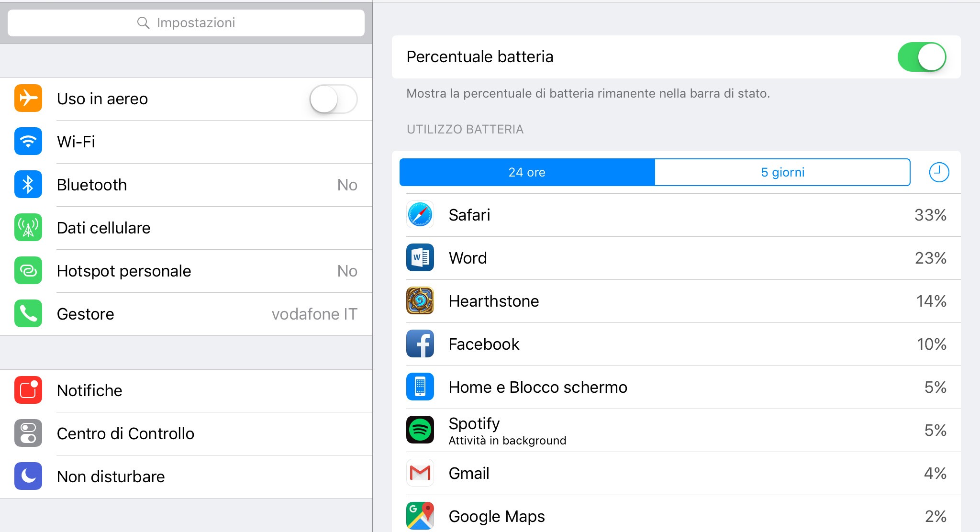Click Hotspot personale status 'No'
This screenshot has height=532, width=980.
click(347, 271)
